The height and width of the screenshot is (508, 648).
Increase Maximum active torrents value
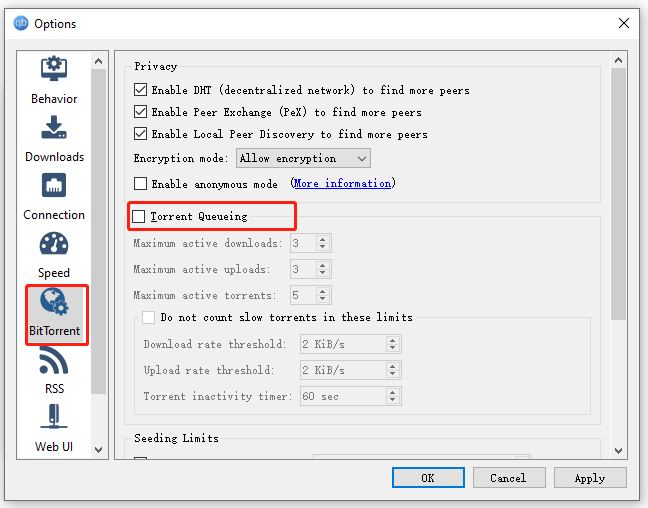coord(323,291)
